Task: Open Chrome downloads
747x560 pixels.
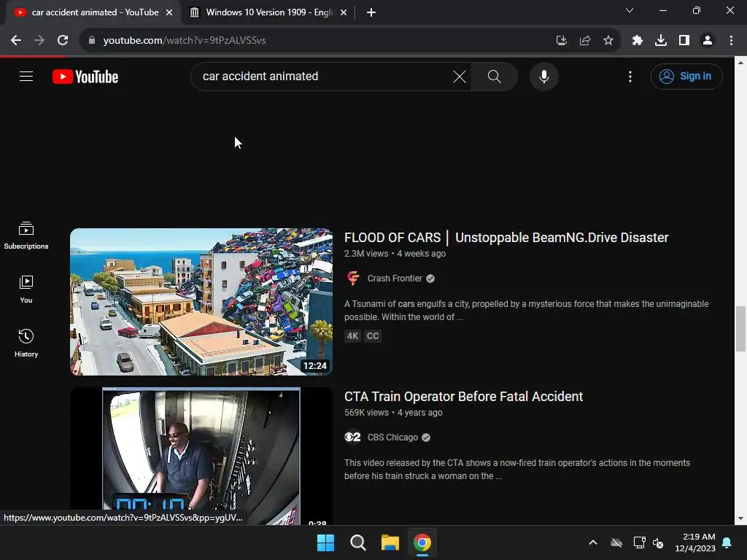Action: coord(661,41)
